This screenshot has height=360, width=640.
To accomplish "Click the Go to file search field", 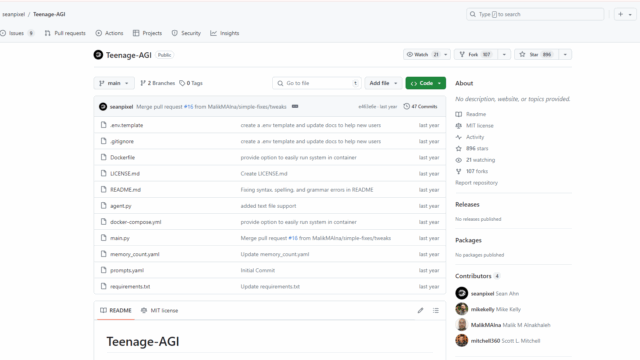I will (316, 83).
